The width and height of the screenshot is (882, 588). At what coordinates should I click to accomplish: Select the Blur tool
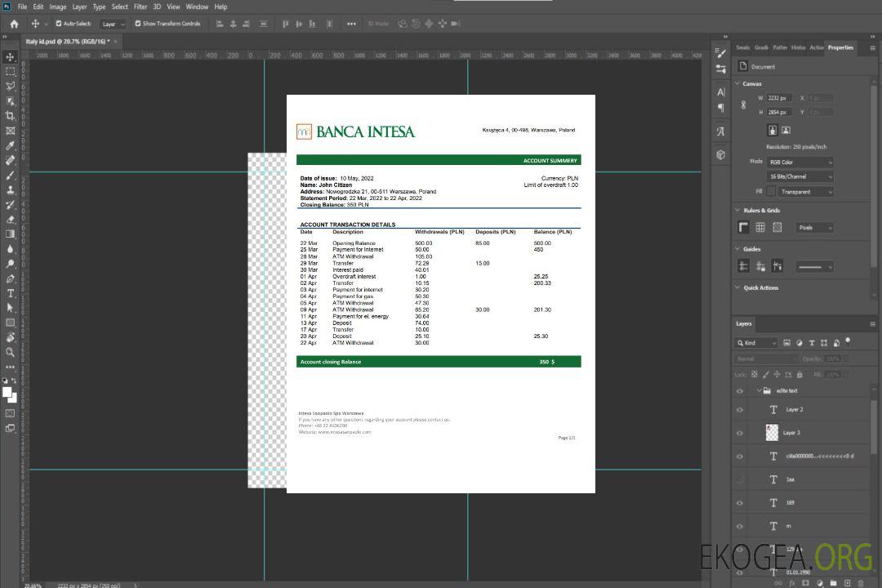[x=10, y=249]
